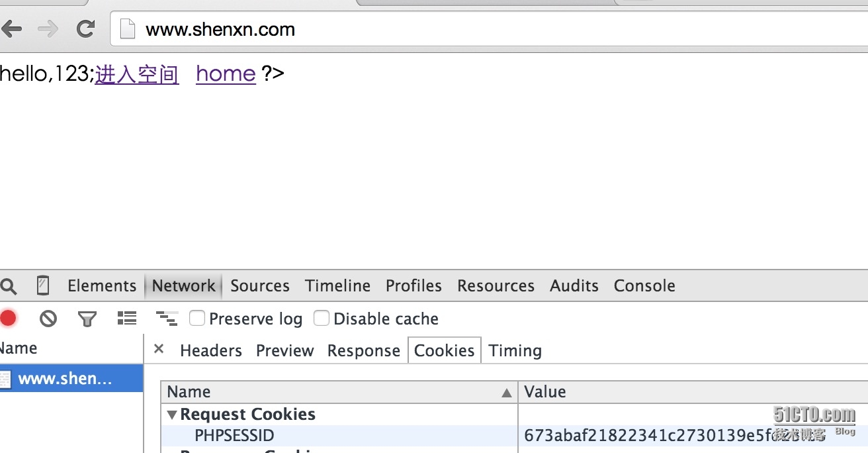This screenshot has height=453, width=868.
Task: Click the browser back arrow
Action: (x=11, y=29)
